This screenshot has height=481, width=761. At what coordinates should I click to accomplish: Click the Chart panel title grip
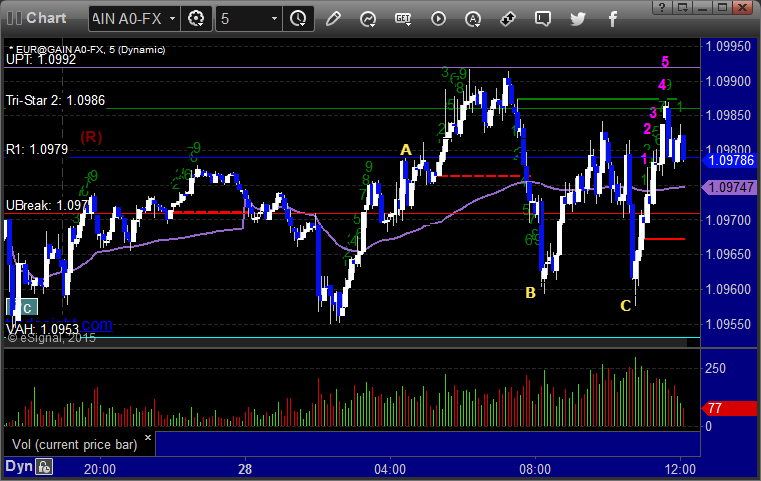click(14, 18)
